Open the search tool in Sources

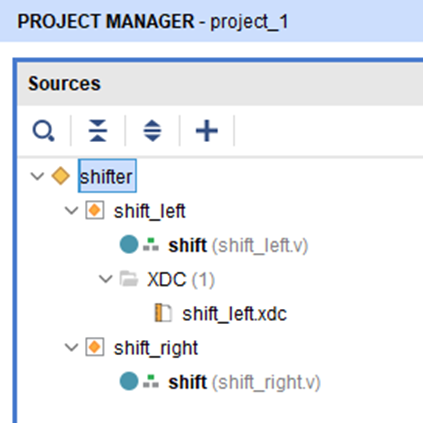tap(43, 131)
